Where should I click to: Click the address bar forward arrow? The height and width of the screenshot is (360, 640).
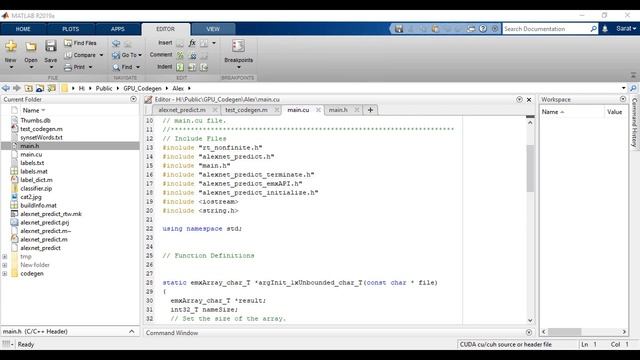[17, 88]
